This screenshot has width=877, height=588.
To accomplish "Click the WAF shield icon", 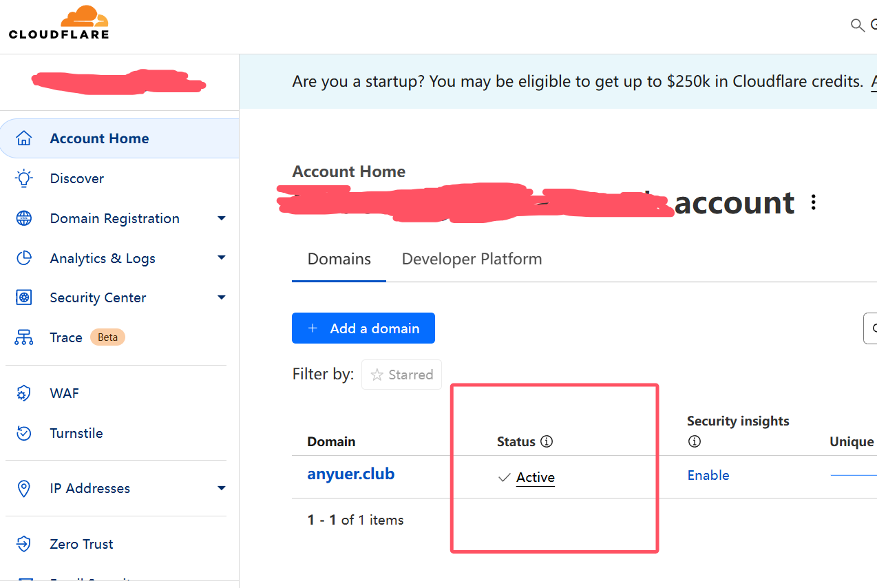I will pyautogui.click(x=23, y=393).
